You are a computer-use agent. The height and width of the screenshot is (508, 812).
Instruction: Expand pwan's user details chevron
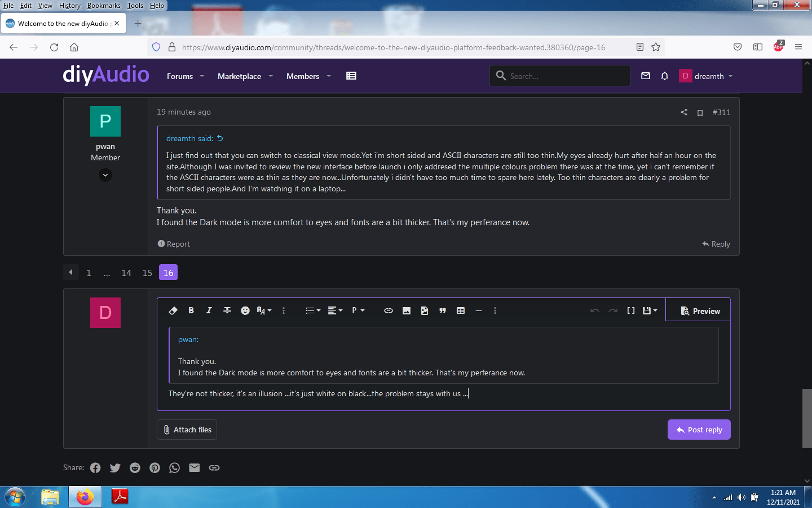[x=105, y=175]
